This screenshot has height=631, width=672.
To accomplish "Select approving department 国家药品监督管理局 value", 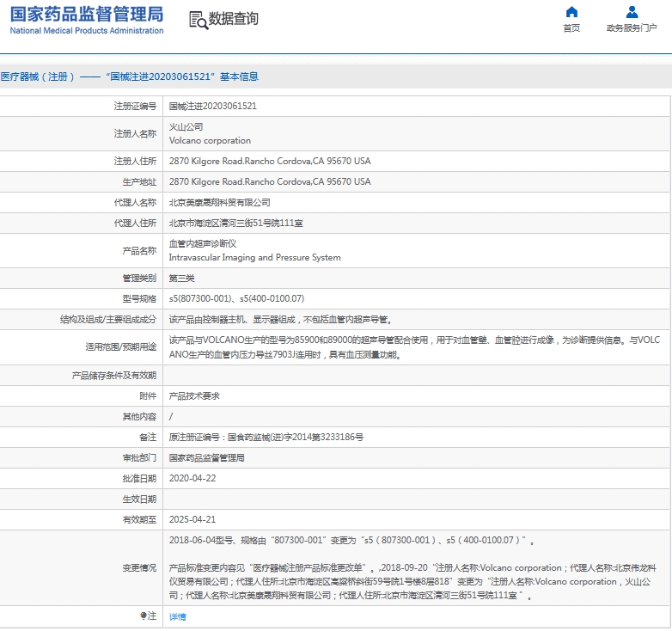I will [206, 458].
